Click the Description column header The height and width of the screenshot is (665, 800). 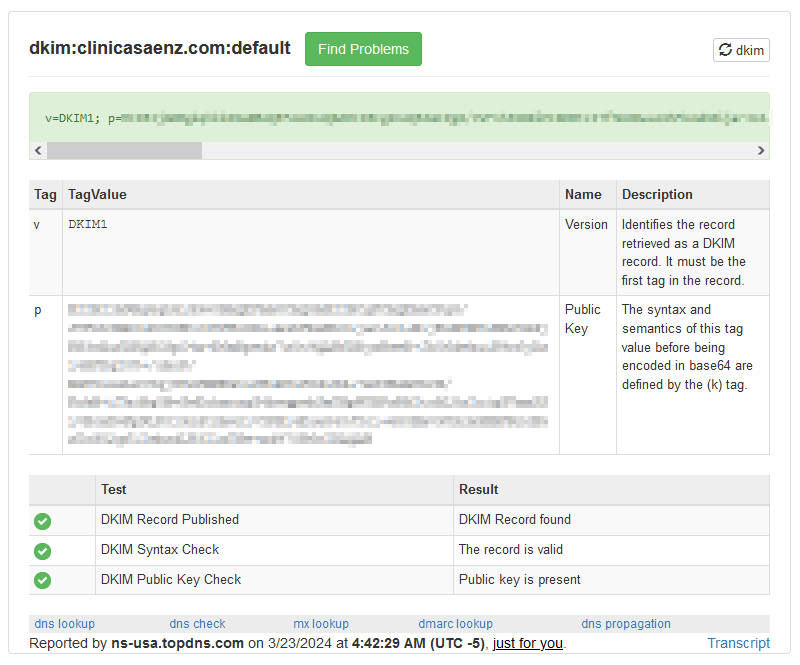[x=693, y=194]
